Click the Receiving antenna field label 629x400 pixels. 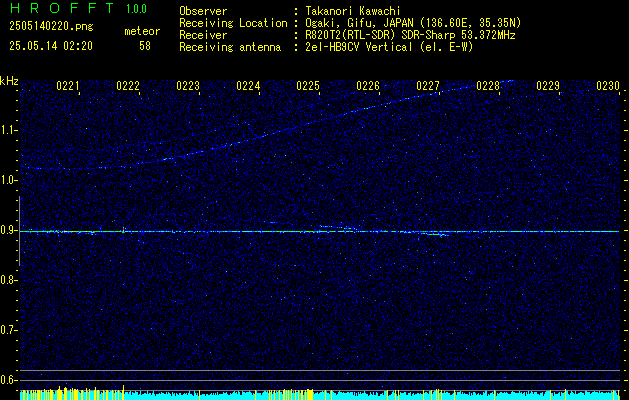click(x=230, y=47)
